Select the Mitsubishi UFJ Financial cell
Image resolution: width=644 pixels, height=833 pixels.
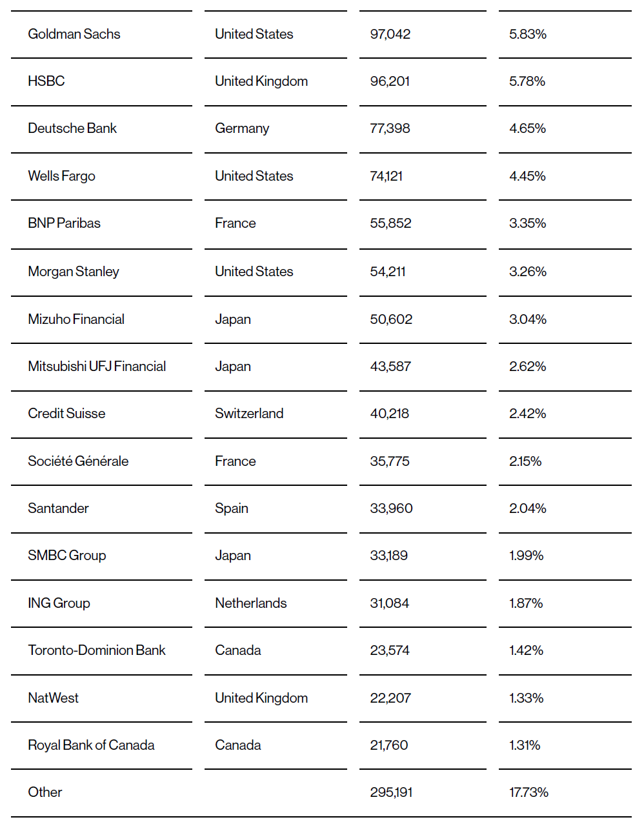[x=97, y=366]
